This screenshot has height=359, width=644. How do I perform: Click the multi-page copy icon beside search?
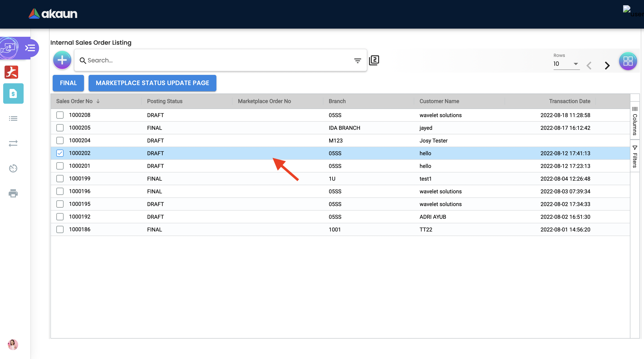tap(374, 60)
